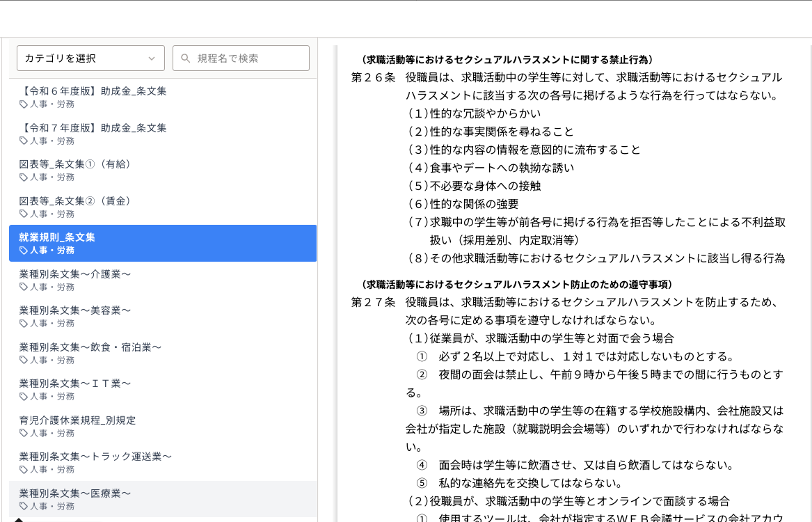Select 業種別条文集～飲食・宿泊業～ entry
Screen dimensions: 812x522
click(90, 347)
